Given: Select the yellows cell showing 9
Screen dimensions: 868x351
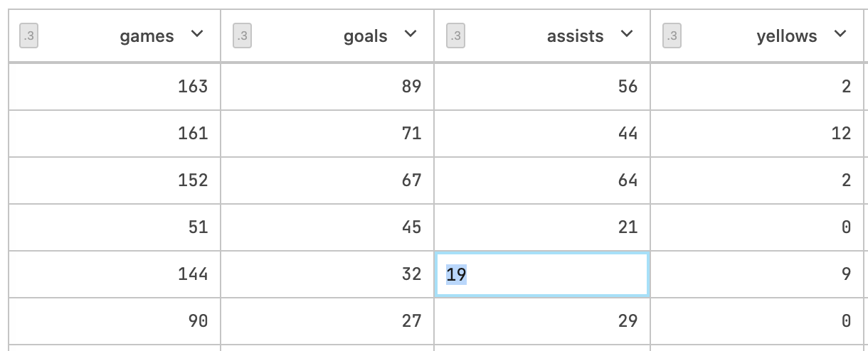Looking at the screenshot, I should point(845,274).
